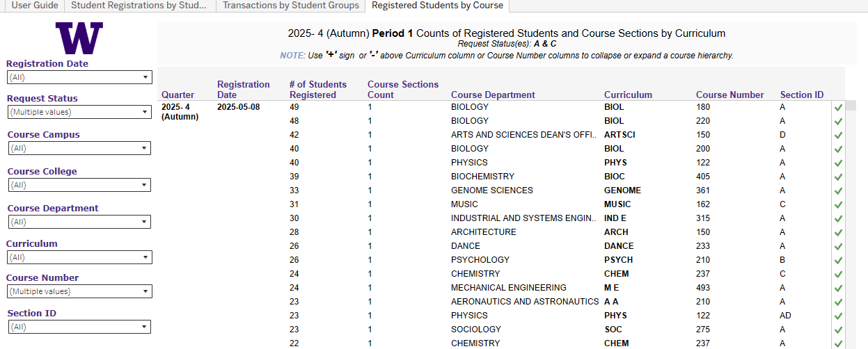Click section ID AD
The width and height of the screenshot is (868, 349).
tap(786, 316)
